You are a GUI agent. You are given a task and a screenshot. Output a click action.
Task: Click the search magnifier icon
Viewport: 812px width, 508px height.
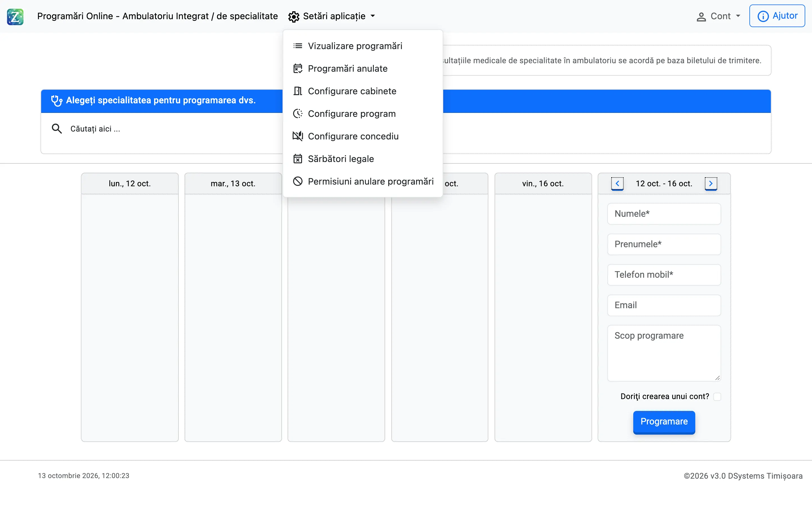coord(57,129)
